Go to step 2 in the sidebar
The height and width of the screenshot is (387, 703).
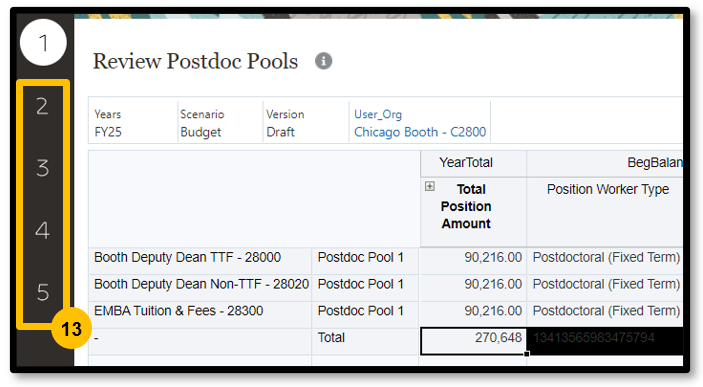42,106
